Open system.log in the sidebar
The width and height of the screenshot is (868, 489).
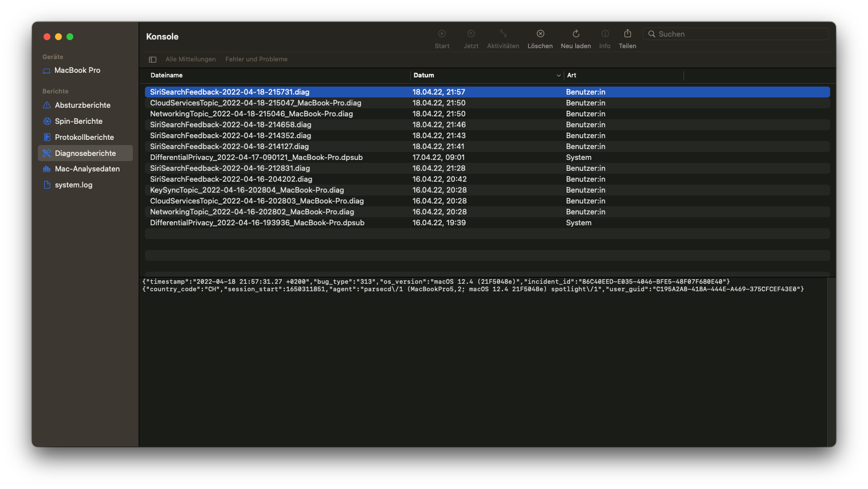click(73, 185)
